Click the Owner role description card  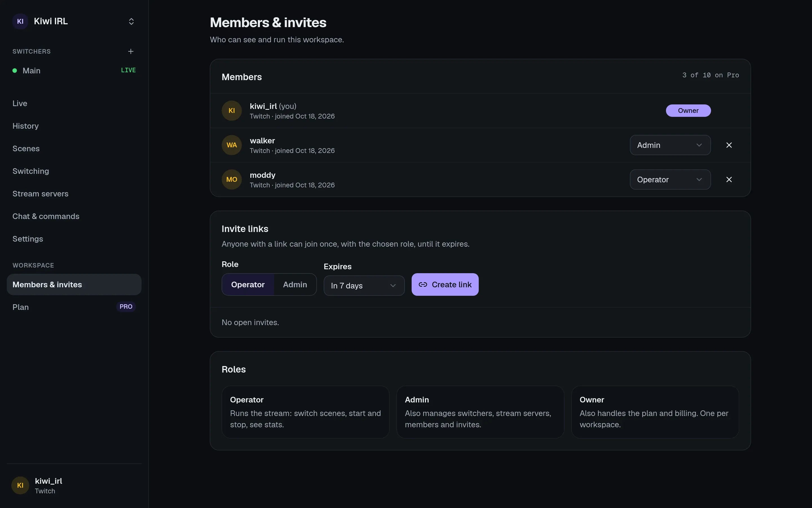pos(655,412)
